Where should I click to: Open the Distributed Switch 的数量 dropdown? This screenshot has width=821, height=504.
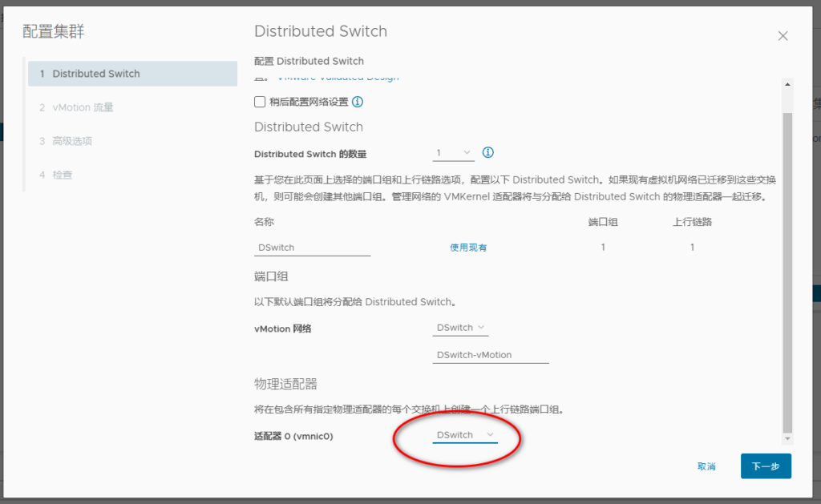(454, 153)
